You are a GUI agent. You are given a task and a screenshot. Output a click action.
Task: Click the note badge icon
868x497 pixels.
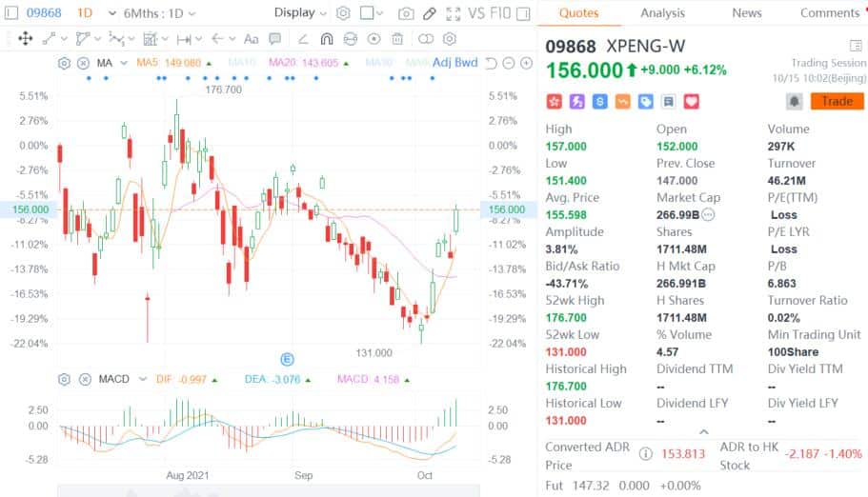point(668,101)
